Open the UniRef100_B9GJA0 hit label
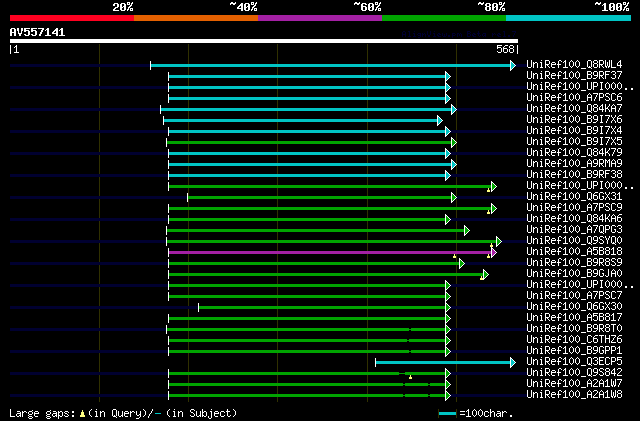This screenshot has width=640, height=421. [574, 274]
